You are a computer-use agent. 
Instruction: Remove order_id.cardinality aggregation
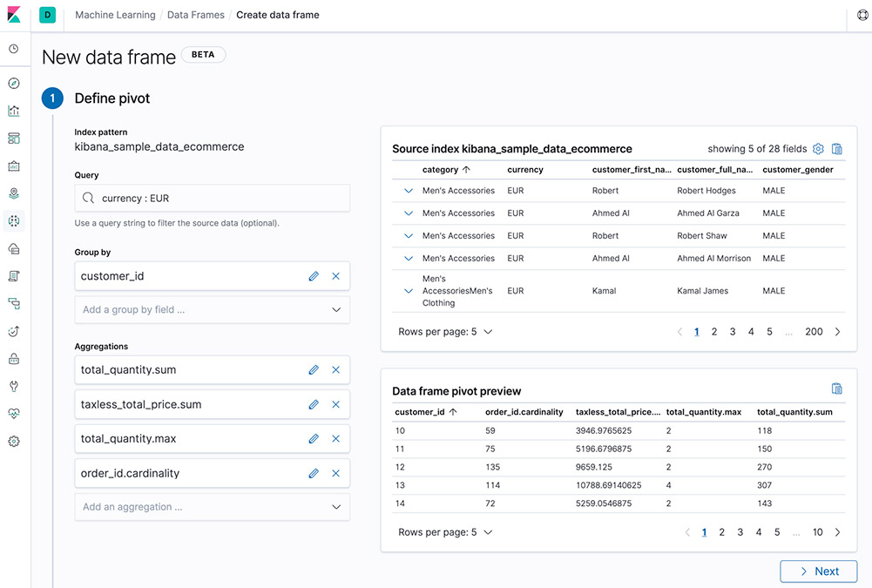[336, 473]
